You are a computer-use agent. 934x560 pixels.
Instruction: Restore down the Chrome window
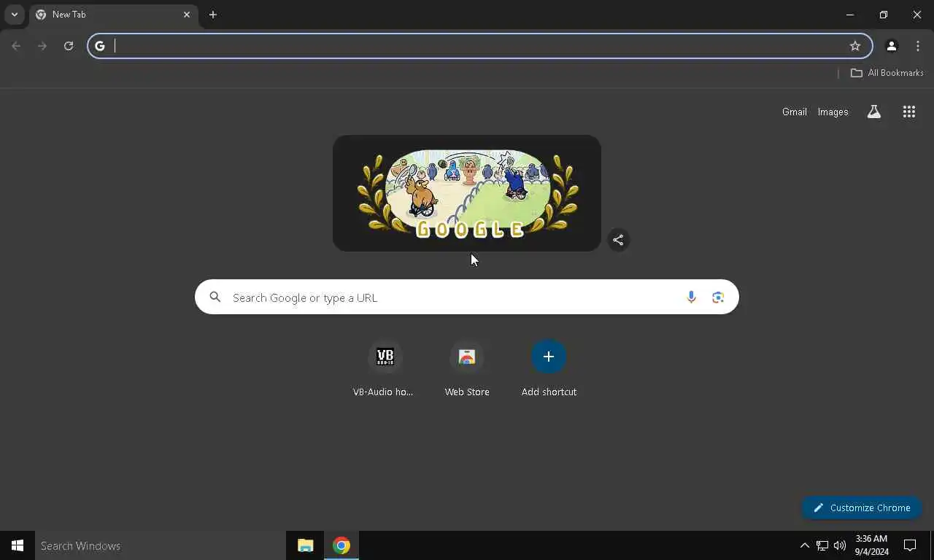(884, 15)
